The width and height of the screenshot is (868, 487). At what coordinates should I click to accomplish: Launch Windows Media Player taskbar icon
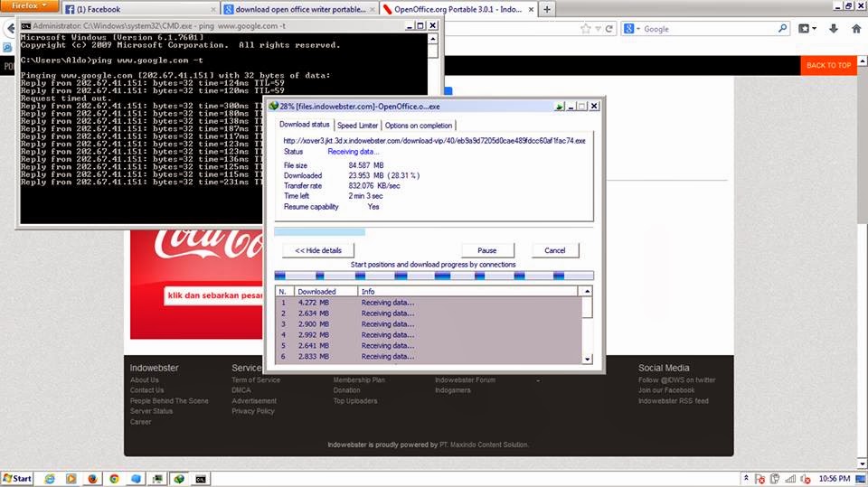[x=71, y=479]
